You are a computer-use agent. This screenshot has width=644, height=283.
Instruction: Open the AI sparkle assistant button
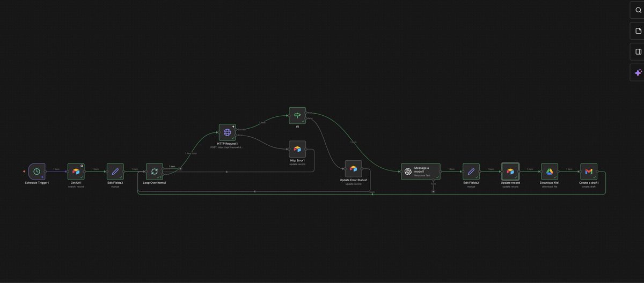coord(638,72)
